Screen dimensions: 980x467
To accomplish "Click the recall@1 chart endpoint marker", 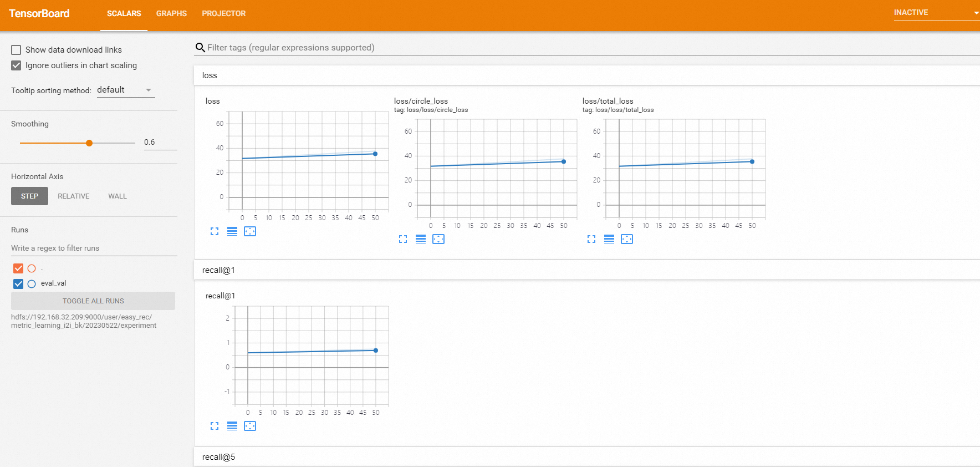I will pos(376,351).
